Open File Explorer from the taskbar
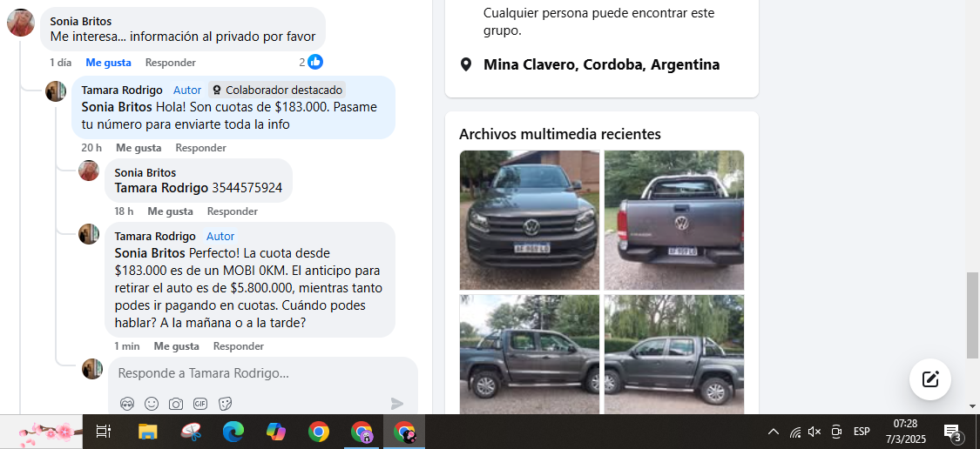Viewport: 980px width, 449px height. 147,432
